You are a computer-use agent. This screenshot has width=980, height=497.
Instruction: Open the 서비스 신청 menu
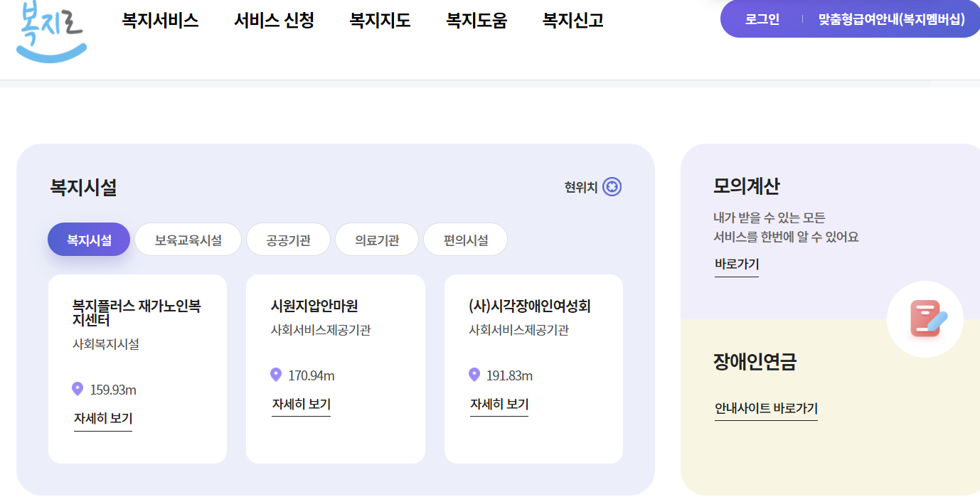[274, 21]
